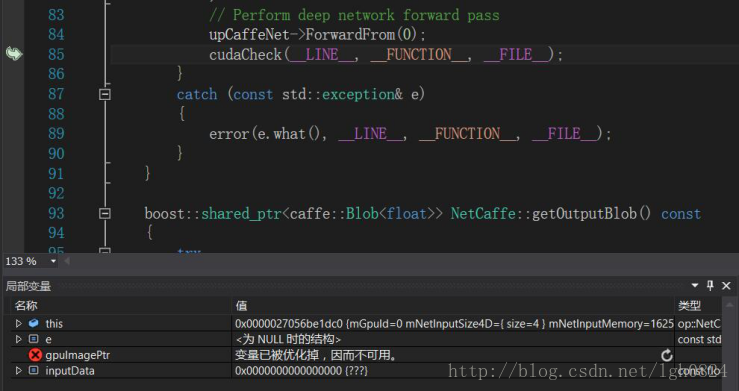This screenshot has width=739, height=391.
Task: Expand the inputData variable row
Action: coord(18,371)
